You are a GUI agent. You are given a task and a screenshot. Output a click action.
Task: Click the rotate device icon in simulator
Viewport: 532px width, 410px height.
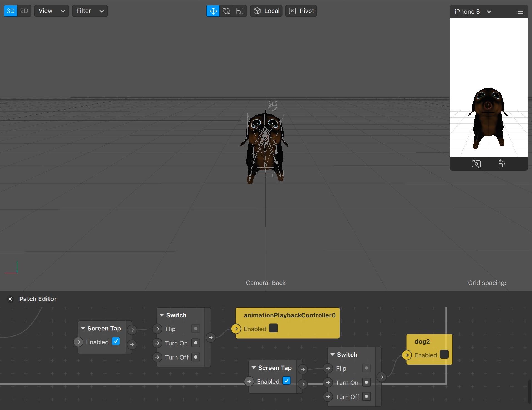coord(502,164)
